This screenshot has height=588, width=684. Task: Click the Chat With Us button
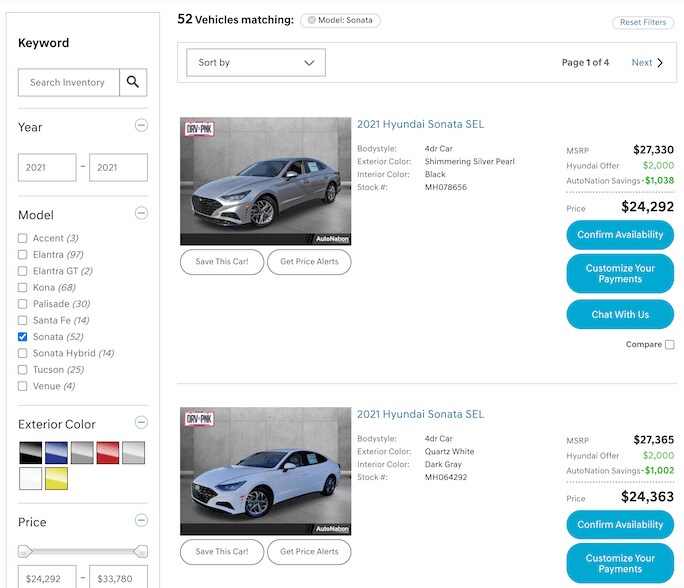click(620, 315)
